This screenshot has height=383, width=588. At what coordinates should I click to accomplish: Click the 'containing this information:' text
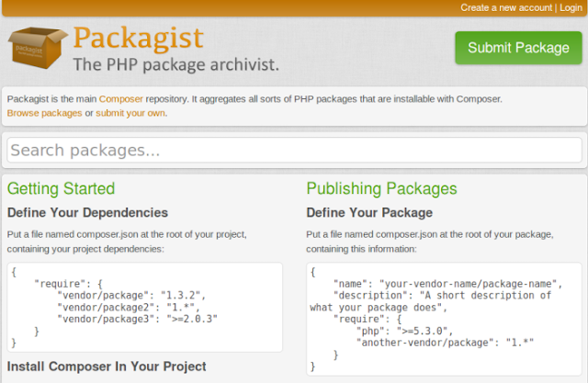pos(361,249)
